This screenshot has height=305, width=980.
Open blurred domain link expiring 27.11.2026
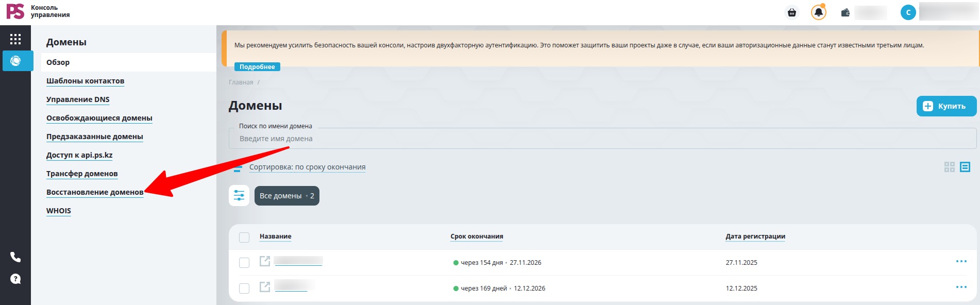[x=298, y=261]
